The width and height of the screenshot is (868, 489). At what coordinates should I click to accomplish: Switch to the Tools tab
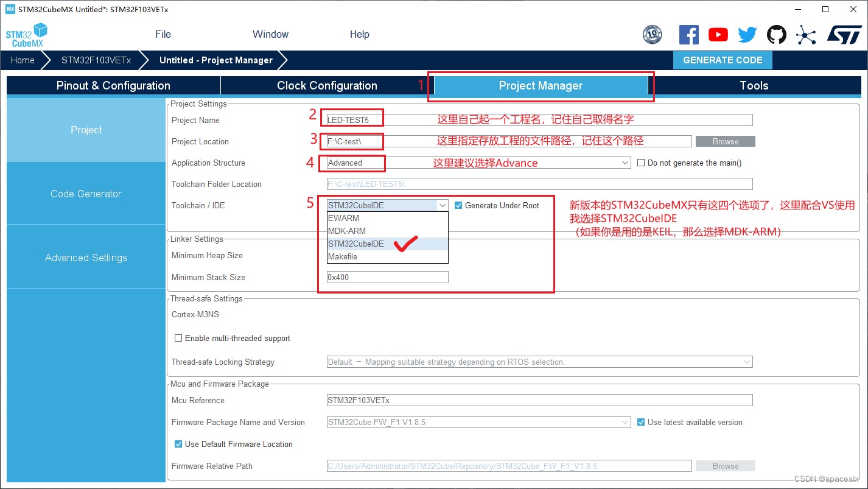coord(754,85)
